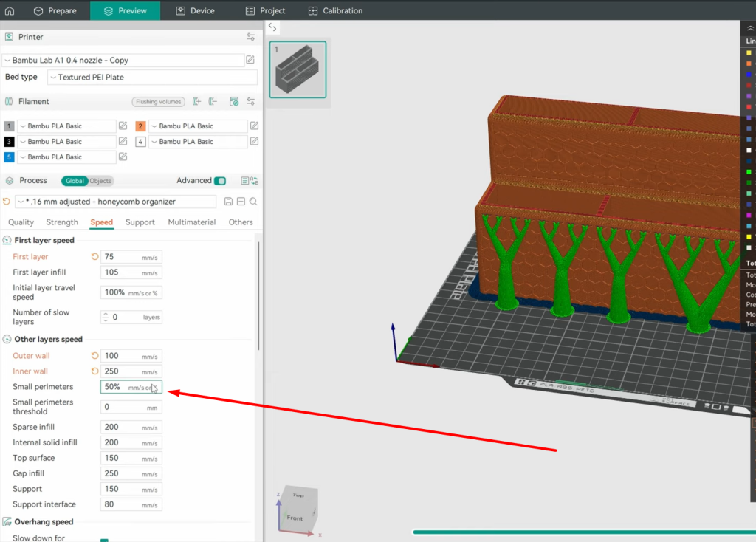Image resolution: width=756 pixels, height=542 pixels.
Task: Click the add filament icon
Action: (x=196, y=102)
